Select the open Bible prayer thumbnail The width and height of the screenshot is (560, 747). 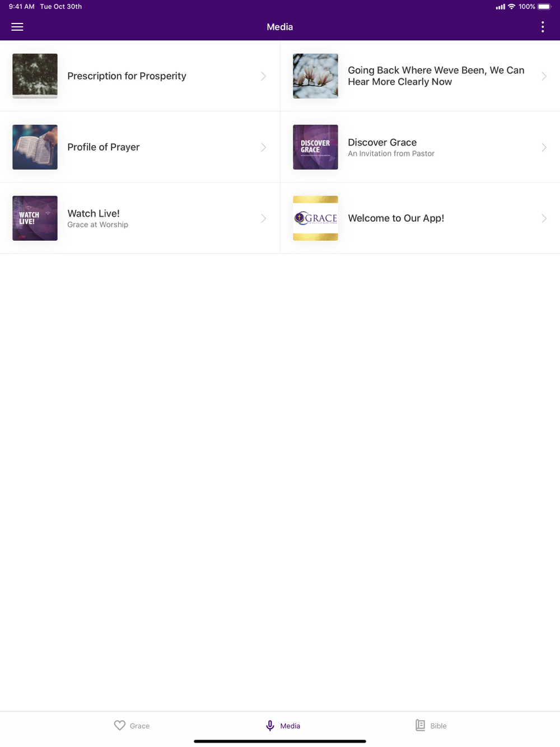(x=35, y=147)
